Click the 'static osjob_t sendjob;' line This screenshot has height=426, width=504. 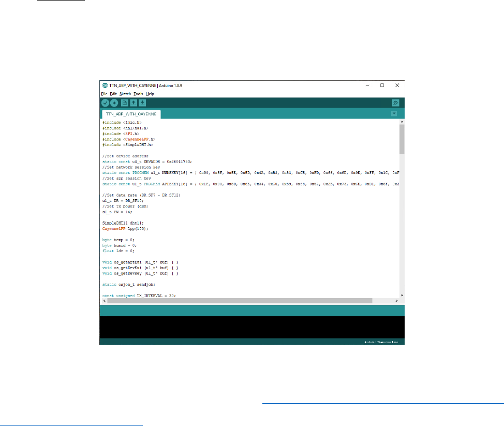[x=128, y=285]
